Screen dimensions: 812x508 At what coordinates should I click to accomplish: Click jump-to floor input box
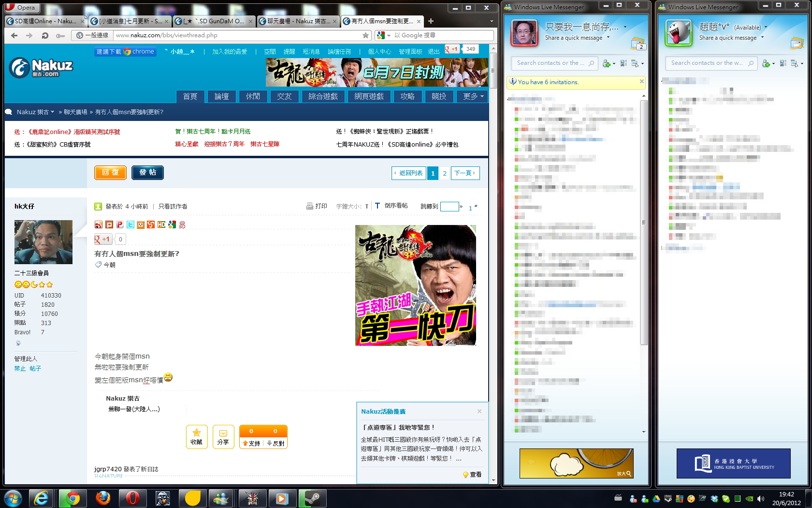(x=449, y=207)
